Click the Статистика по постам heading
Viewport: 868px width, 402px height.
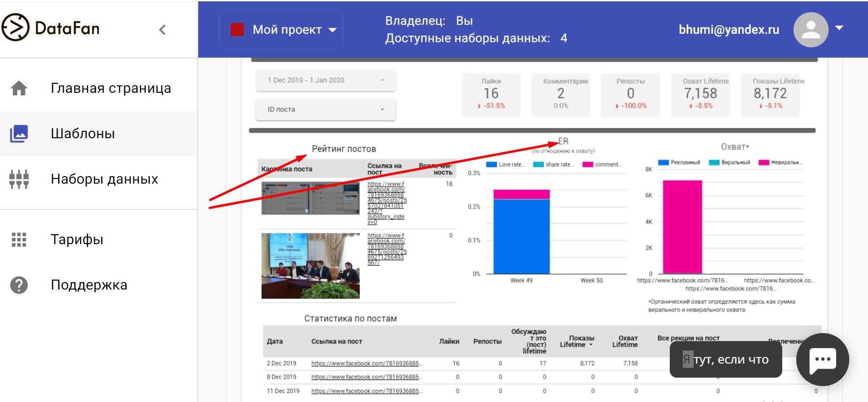click(351, 319)
